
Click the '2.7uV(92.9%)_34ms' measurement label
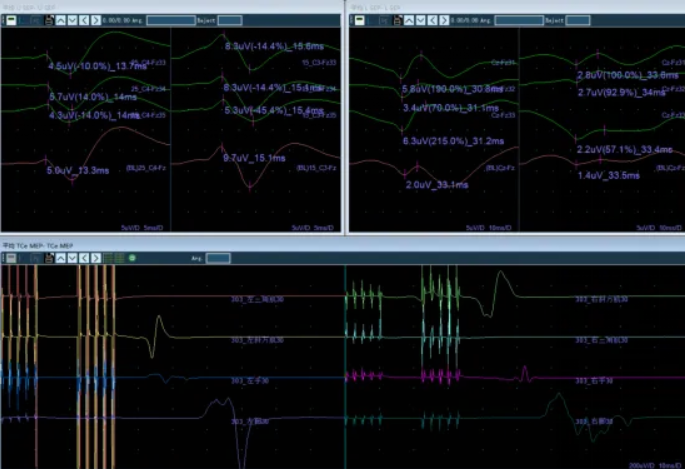point(621,93)
